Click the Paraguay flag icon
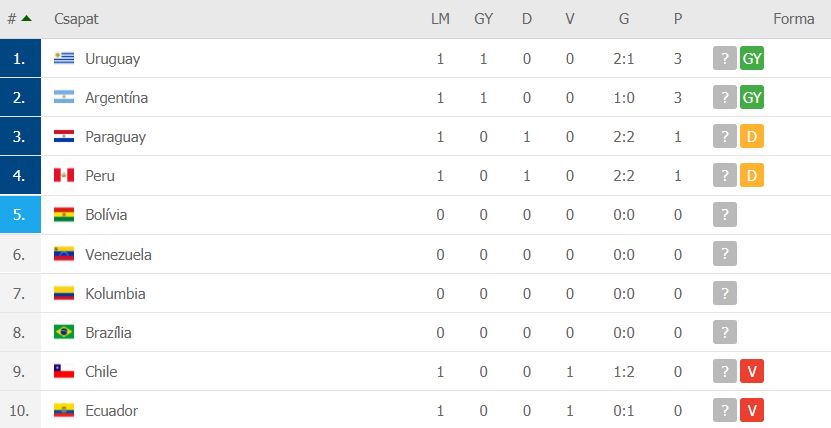The height and width of the screenshot is (428, 831). click(x=64, y=137)
